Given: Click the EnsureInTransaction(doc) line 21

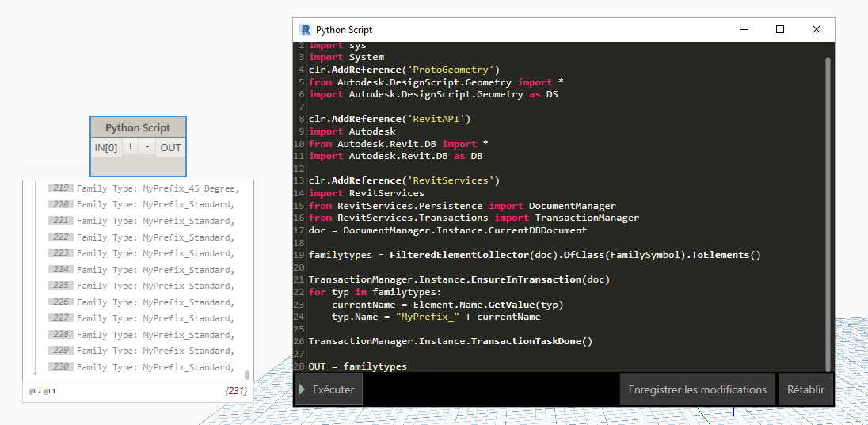Looking at the screenshot, I should point(459,279).
